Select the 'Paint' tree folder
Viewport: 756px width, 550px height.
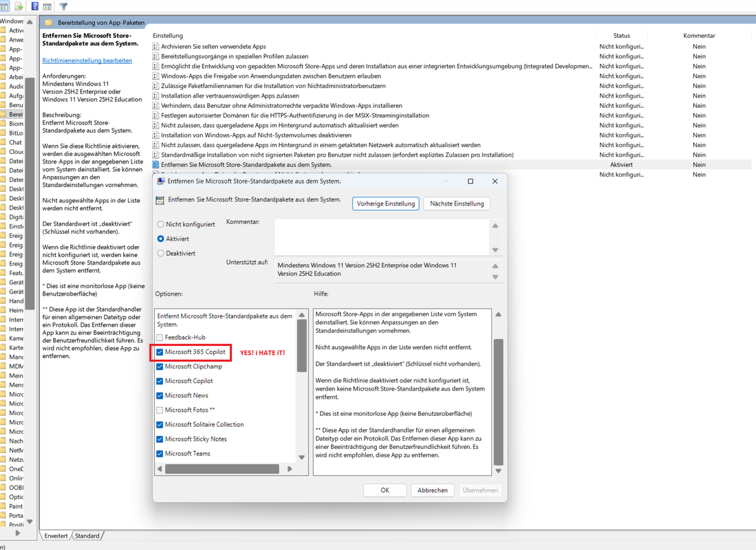click(x=15, y=506)
